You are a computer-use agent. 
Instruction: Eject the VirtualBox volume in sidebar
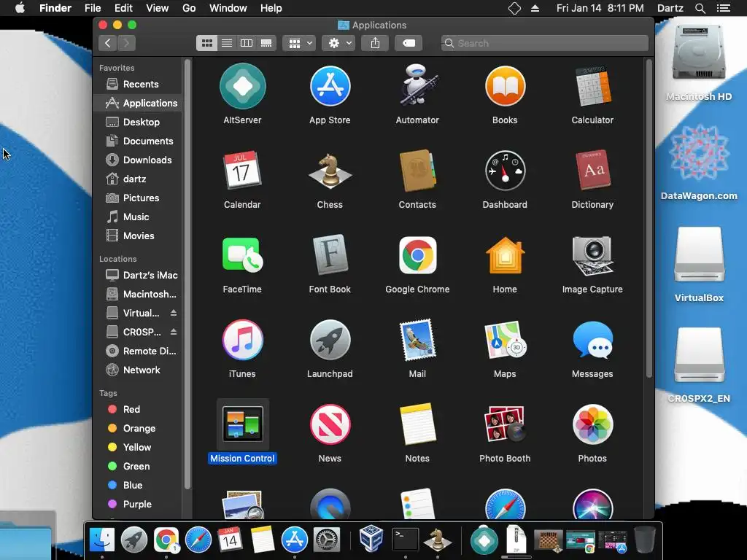(x=174, y=313)
